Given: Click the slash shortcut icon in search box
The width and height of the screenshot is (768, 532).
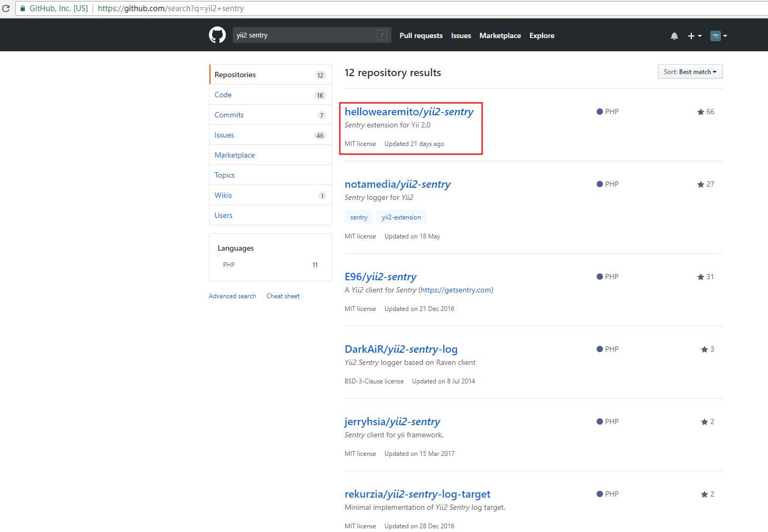Looking at the screenshot, I should click(x=382, y=35).
